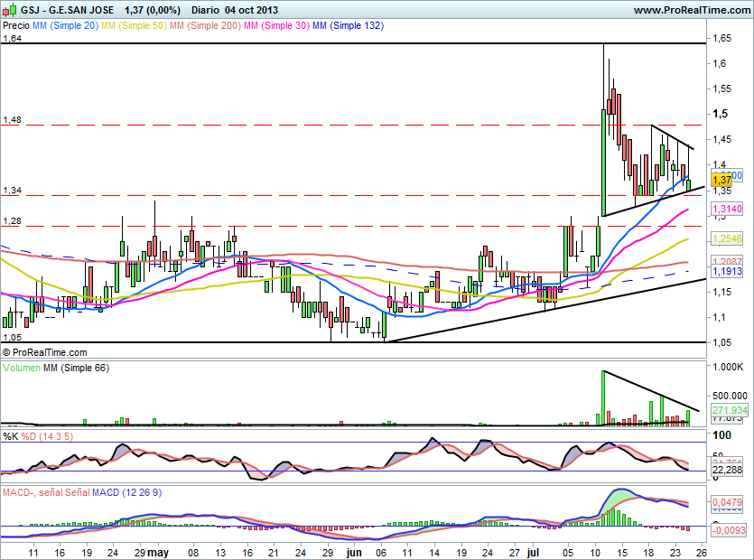Image resolution: width=754 pixels, height=560 pixels.
Task: Click the jun marker on the time axis
Action: point(354,552)
